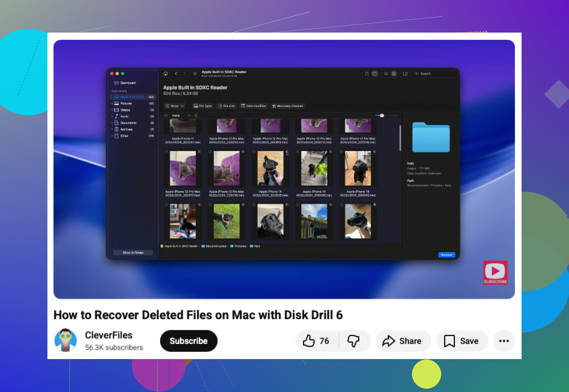
Task: Toggle Name column sort arrow
Action: click(189, 115)
